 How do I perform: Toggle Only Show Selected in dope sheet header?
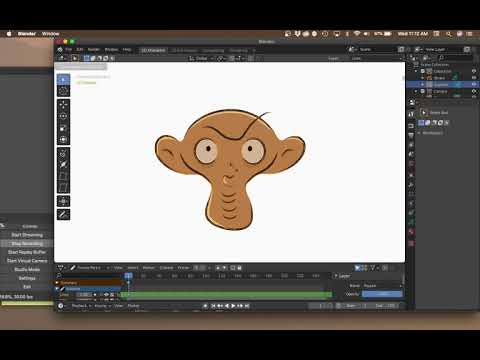pos(357,268)
